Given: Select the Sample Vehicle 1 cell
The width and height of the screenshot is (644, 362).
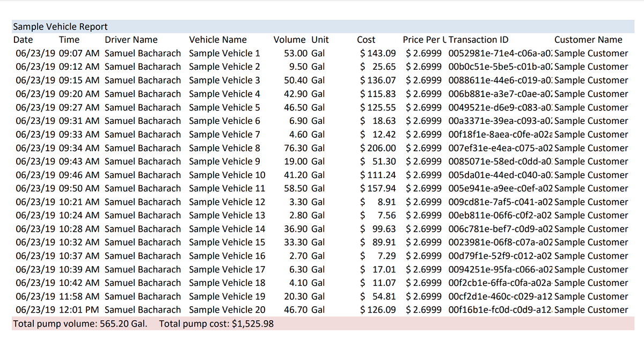Looking at the screenshot, I should 224,54.
